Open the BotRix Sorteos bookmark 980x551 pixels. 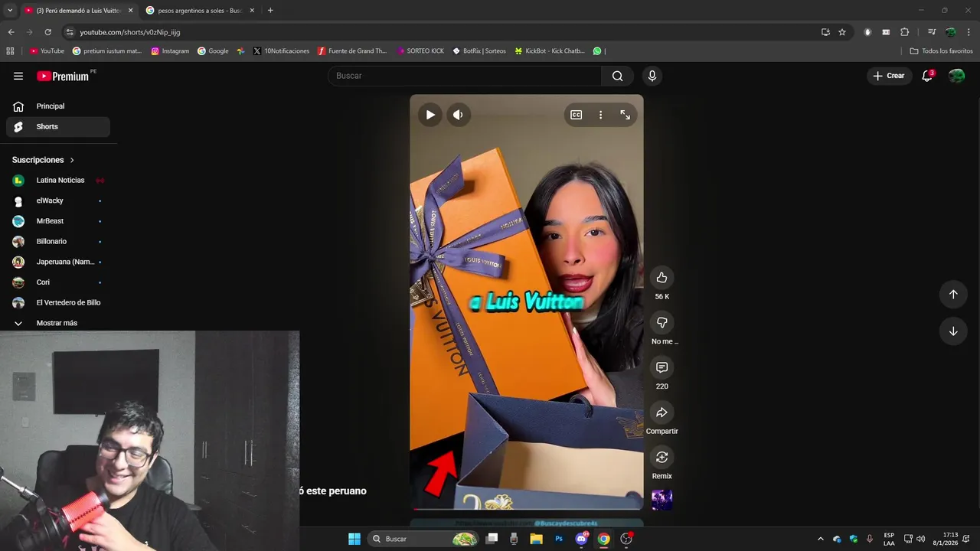click(479, 51)
